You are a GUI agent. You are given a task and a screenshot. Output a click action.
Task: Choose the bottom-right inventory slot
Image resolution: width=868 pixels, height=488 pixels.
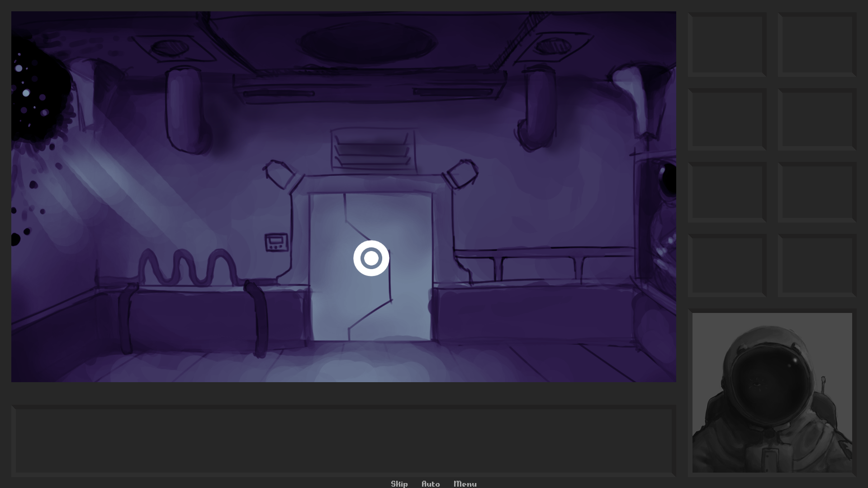(x=817, y=265)
